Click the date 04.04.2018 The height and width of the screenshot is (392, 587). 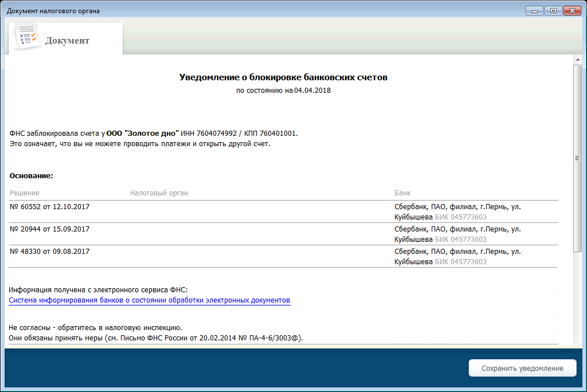(312, 90)
